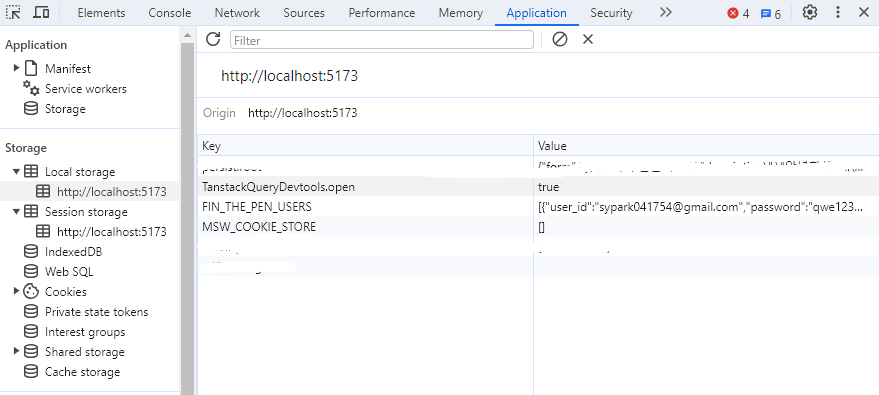The image size is (879, 395).
Task: Click the Key column header
Action: point(366,146)
